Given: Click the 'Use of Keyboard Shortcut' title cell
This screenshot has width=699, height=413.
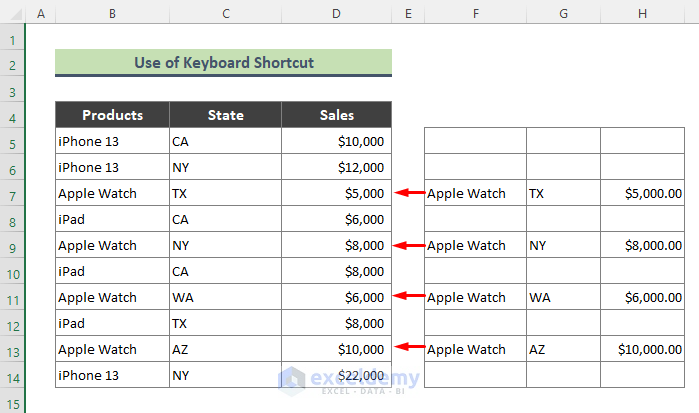Looking at the screenshot, I should click(223, 63).
